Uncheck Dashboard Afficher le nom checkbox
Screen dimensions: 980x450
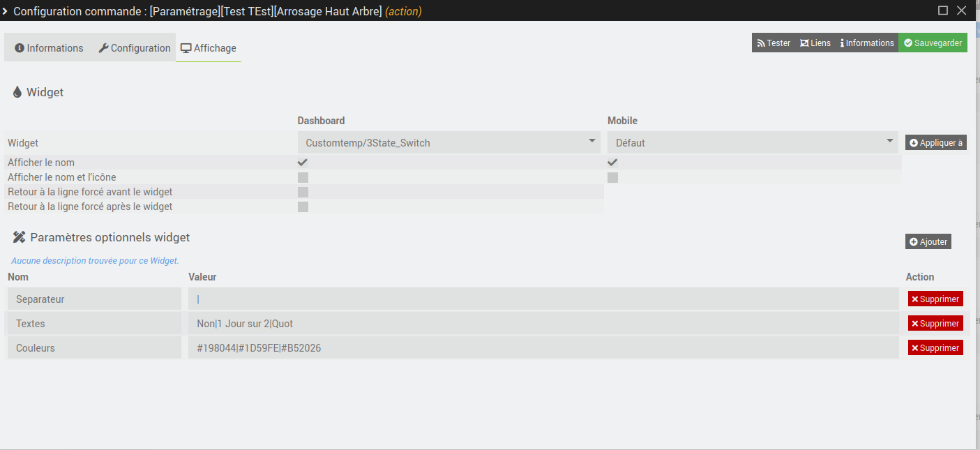point(303,162)
